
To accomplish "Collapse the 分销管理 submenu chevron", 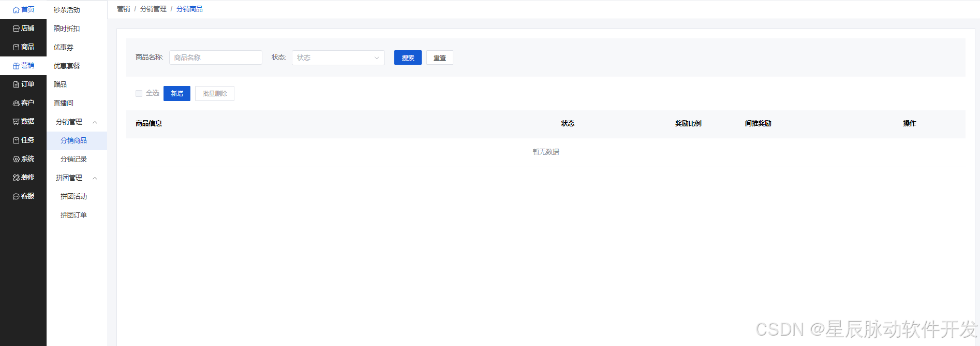I will coord(95,122).
